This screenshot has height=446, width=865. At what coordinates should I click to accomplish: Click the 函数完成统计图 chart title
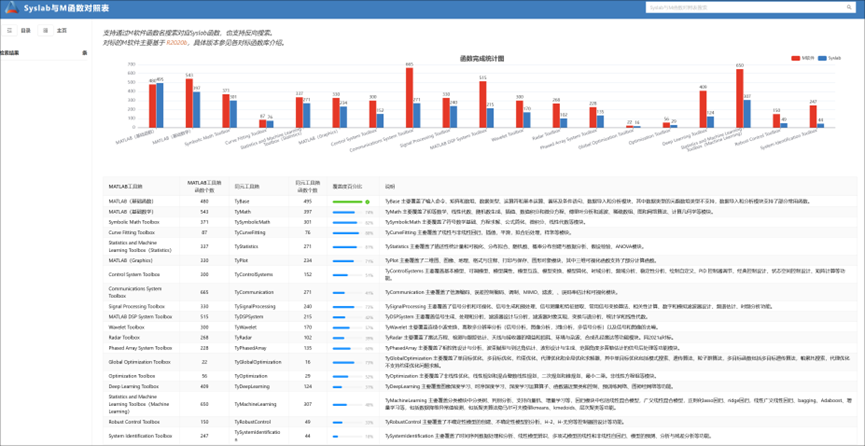click(481, 59)
